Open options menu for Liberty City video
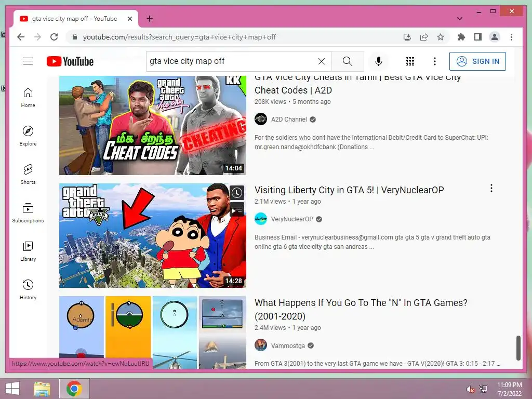Screen dimensions: 532x399 (491, 188)
